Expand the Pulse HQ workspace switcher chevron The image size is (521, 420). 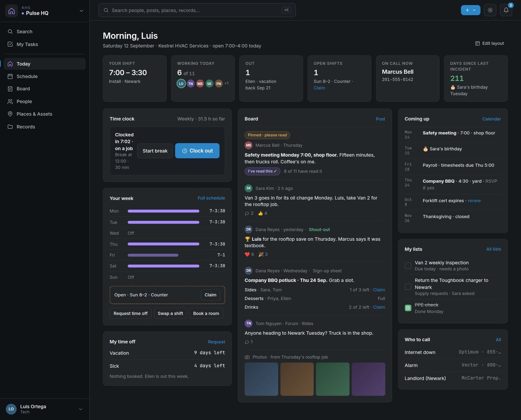tap(81, 11)
